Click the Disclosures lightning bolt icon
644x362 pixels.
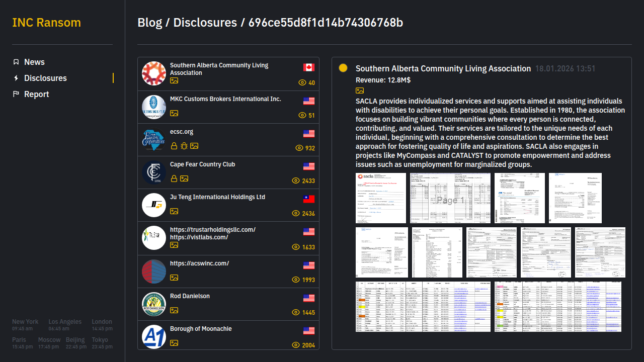pyautogui.click(x=16, y=78)
